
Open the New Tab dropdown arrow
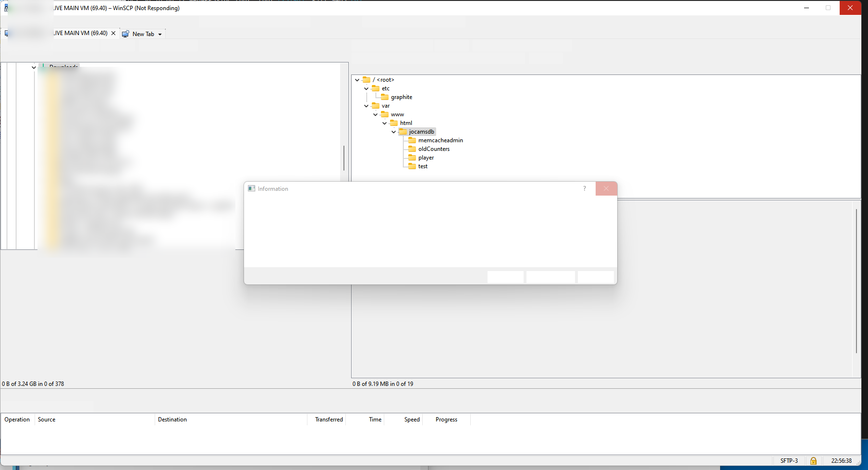tap(160, 34)
